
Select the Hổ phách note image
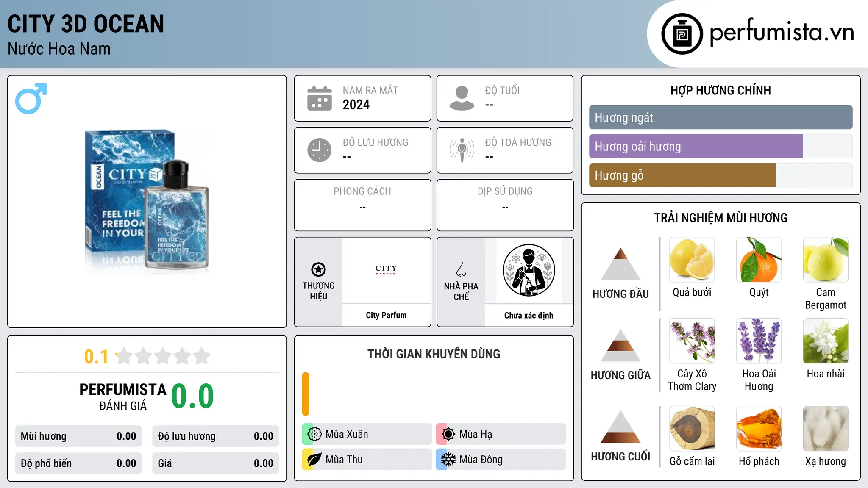759,429
